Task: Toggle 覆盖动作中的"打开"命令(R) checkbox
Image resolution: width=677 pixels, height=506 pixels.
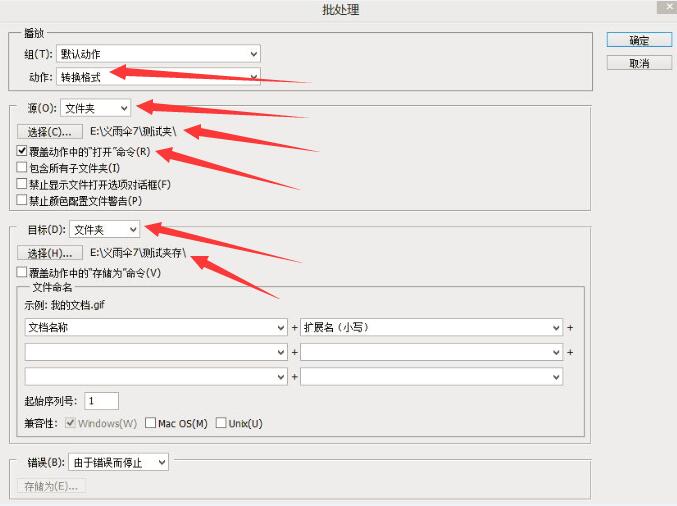Action: pos(22,151)
